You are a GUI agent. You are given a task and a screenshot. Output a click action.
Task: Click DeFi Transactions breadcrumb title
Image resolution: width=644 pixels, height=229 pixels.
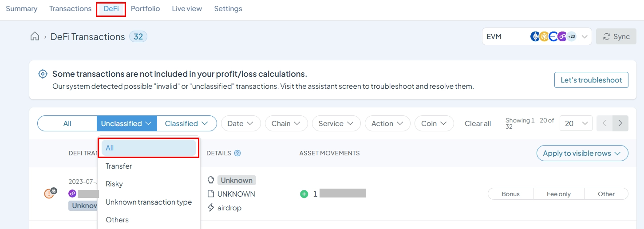[x=88, y=36]
